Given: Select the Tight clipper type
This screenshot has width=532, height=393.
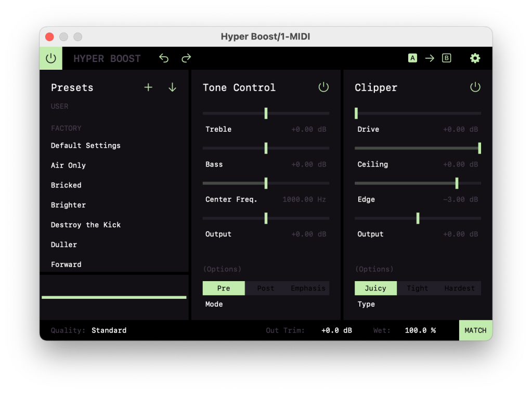Looking at the screenshot, I should (418, 288).
